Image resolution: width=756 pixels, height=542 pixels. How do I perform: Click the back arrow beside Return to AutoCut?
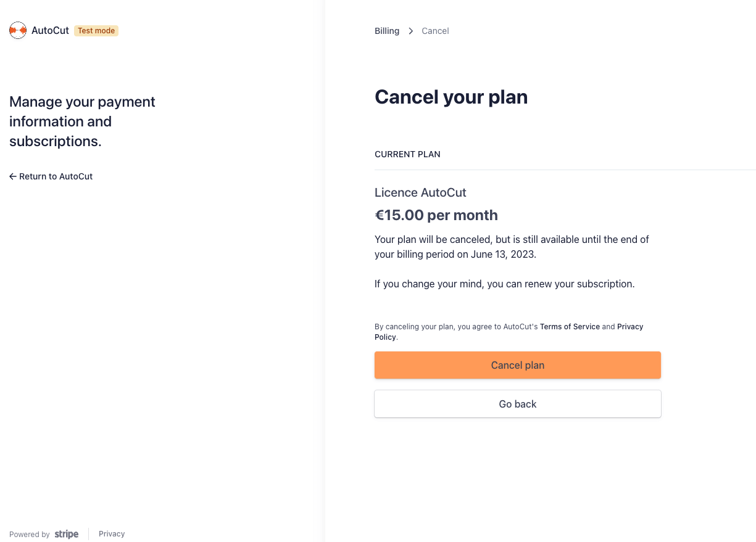13,176
